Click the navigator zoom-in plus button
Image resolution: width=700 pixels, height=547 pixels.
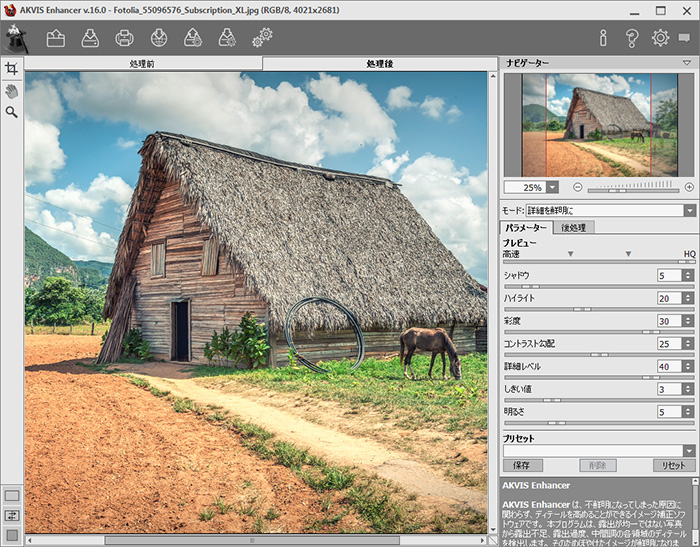[689, 187]
